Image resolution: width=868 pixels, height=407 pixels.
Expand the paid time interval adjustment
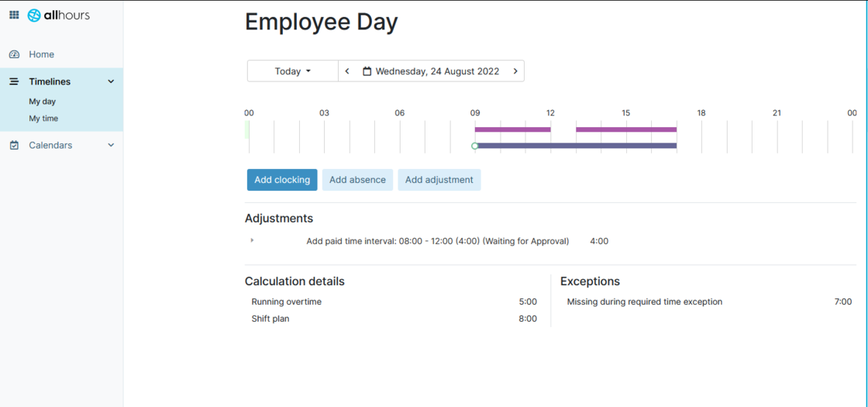[252, 240]
